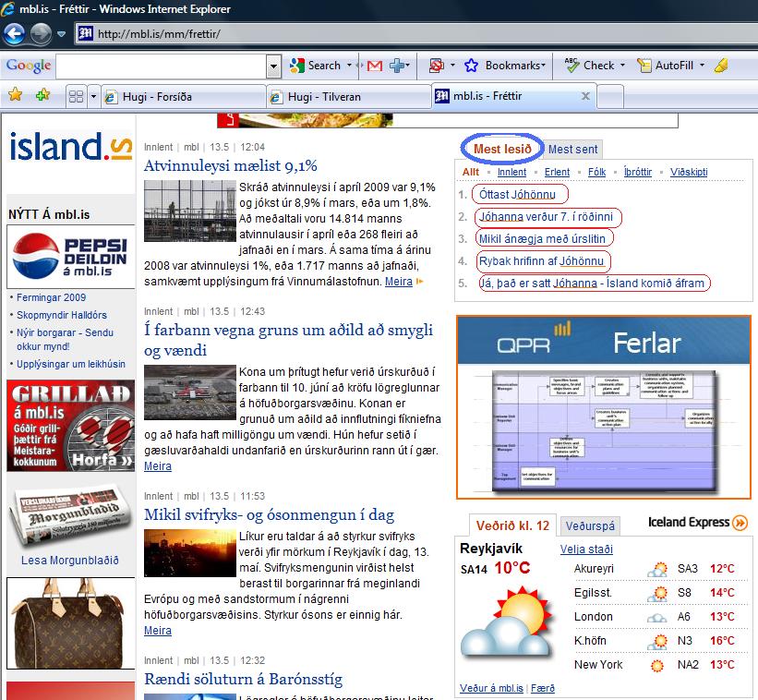Open the Rændi söluturn á Barónsstíg headline
Screen dimensions: 758x700
243,679
